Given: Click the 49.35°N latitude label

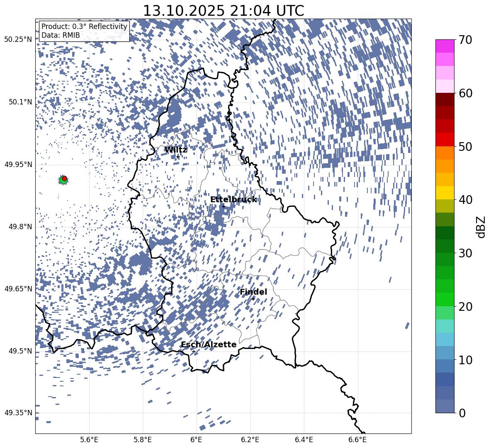Looking at the screenshot, I should pos(18,413).
